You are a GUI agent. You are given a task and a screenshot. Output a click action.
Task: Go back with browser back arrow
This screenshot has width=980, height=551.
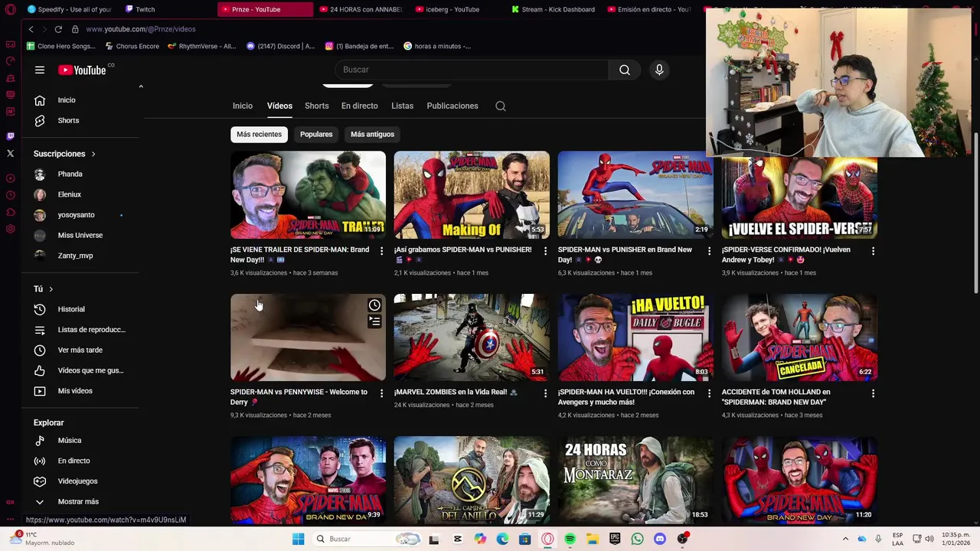coord(31,29)
